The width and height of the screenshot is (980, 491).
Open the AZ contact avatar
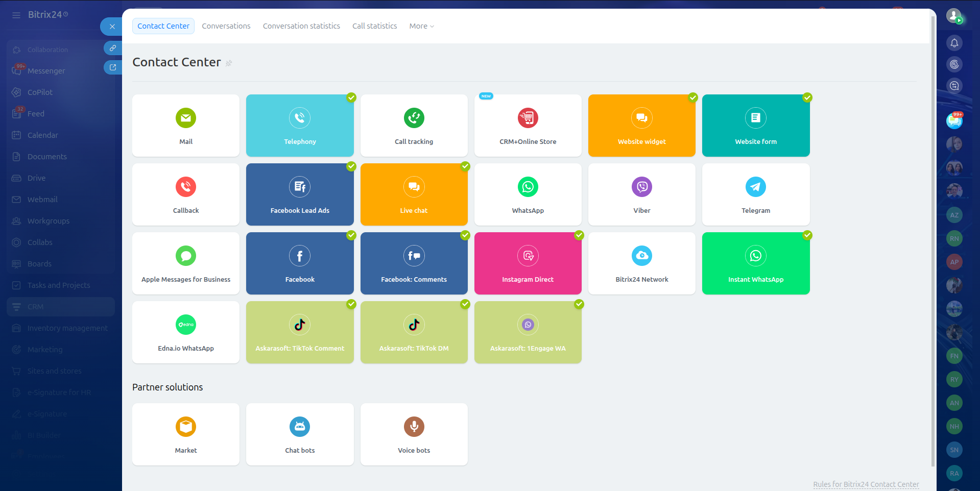[954, 215]
